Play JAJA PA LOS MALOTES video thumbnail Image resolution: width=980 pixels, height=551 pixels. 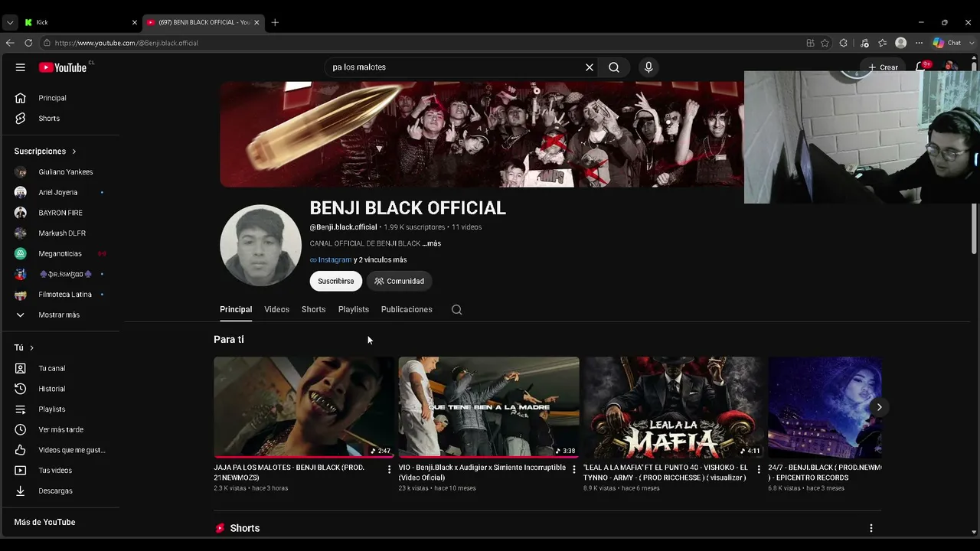[x=304, y=407]
